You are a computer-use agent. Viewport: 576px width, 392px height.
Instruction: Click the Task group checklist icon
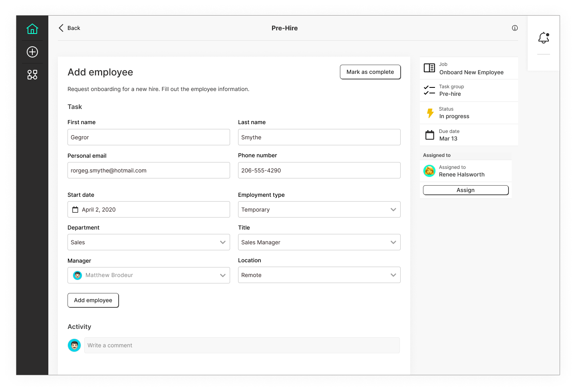[429, 90]
